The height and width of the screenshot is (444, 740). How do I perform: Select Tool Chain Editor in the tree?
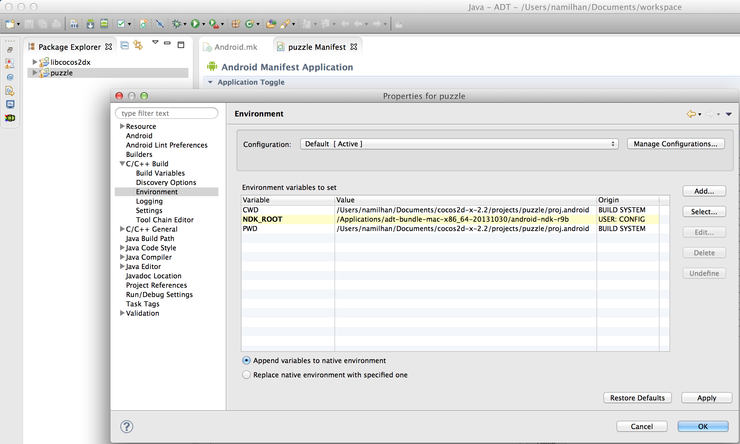(165, 220)
